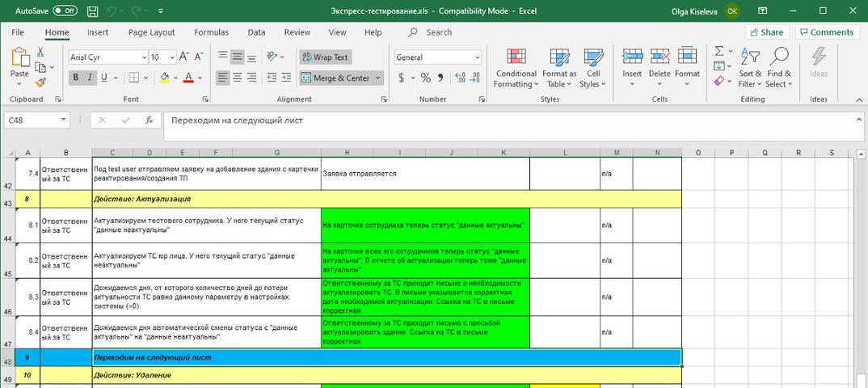Toggle Middle Align button
Screen dimensions: 868x388
[237, 57]
